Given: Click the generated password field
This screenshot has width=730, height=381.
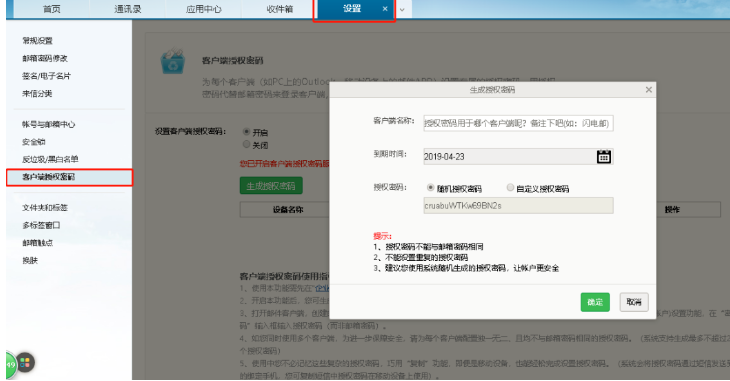Looking at the screenshot, I should click(x=518, y=205).
